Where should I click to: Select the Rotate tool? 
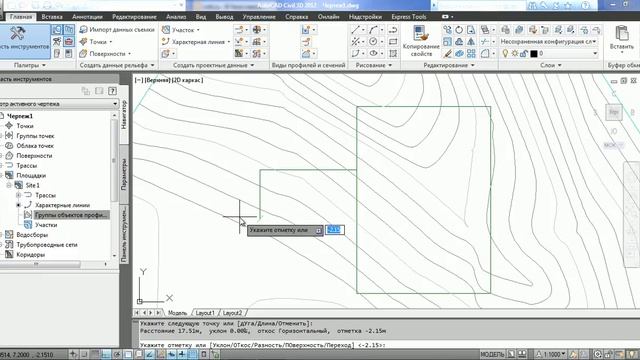pos(459,30)
